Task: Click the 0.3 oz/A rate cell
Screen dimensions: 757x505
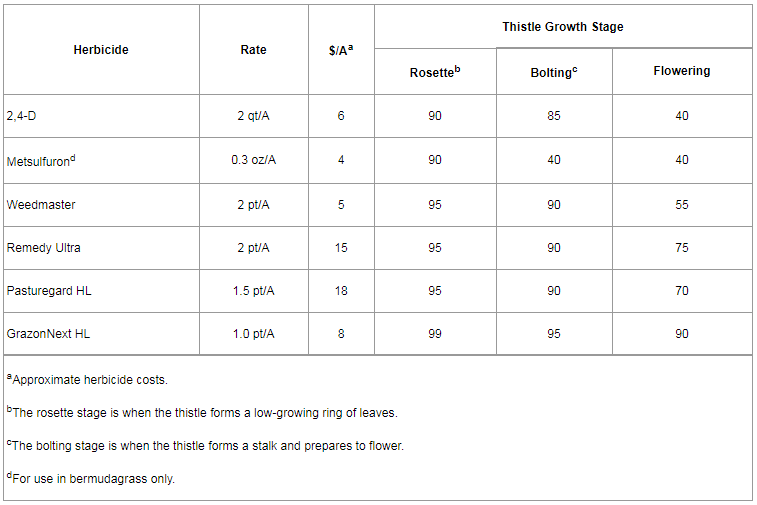Action: coord(254,160)
